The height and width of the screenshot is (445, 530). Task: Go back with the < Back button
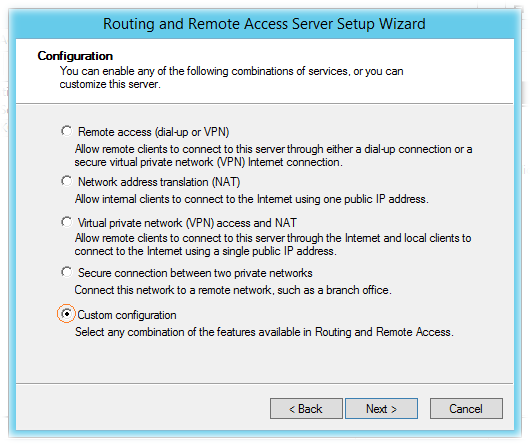pyautogui.click(x=306, y=409)
